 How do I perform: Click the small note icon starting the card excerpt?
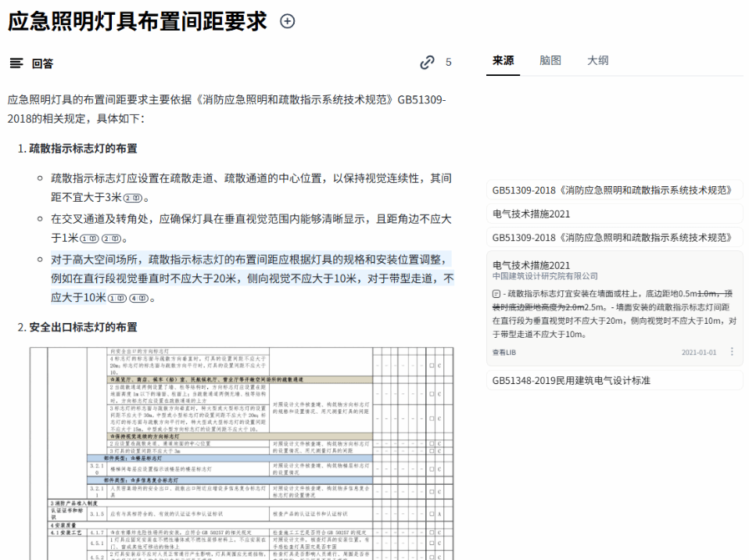click(x=496, y=294)
